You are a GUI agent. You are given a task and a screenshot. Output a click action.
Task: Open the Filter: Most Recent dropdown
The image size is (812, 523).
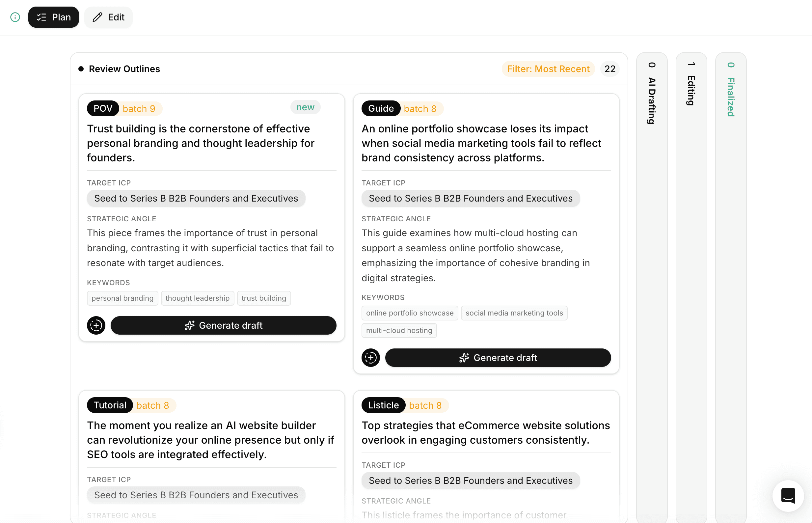click(548, 69)
